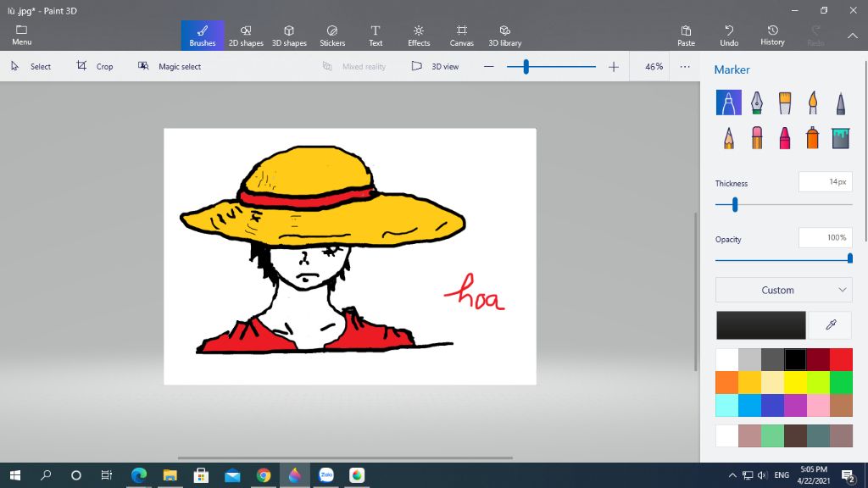This screenshot has width=868, height=488.
Task: Open Zalo from the taskbar
Action: (326, 475)
